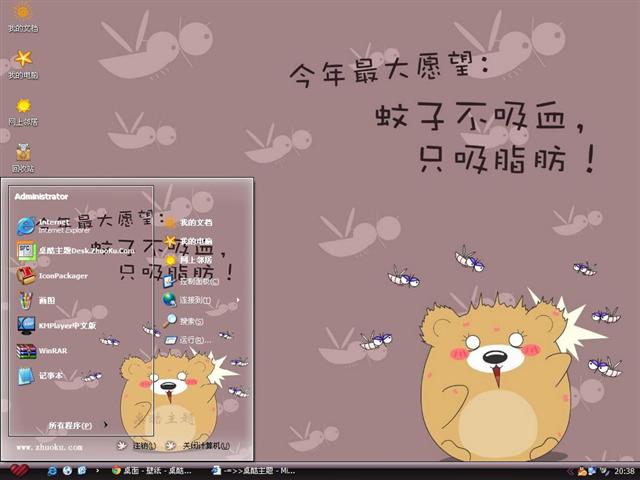Open 我的电脑 in Start menu right column

tap(188, 241)
